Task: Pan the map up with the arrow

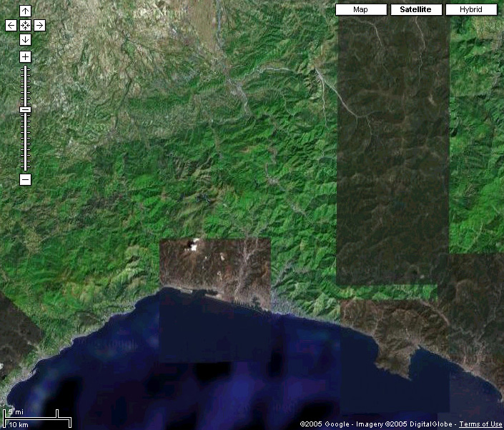Action: click(x=25, y=11)
